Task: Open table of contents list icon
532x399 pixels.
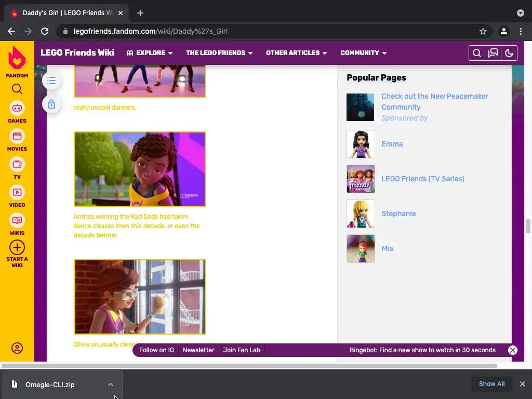Action: coord(51,81)
